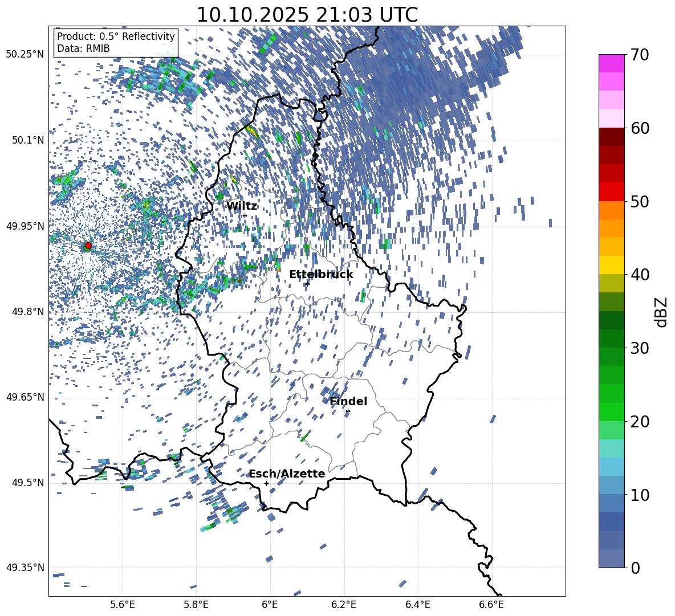
Task: Click the 49.35°N latitude label
Action: click(x=26, y=568)
